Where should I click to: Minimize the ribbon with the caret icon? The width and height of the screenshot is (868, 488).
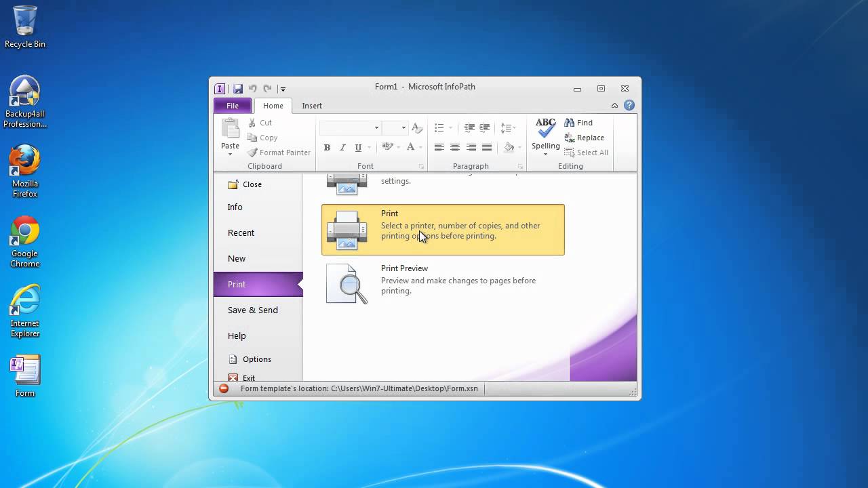coord(614,105)
